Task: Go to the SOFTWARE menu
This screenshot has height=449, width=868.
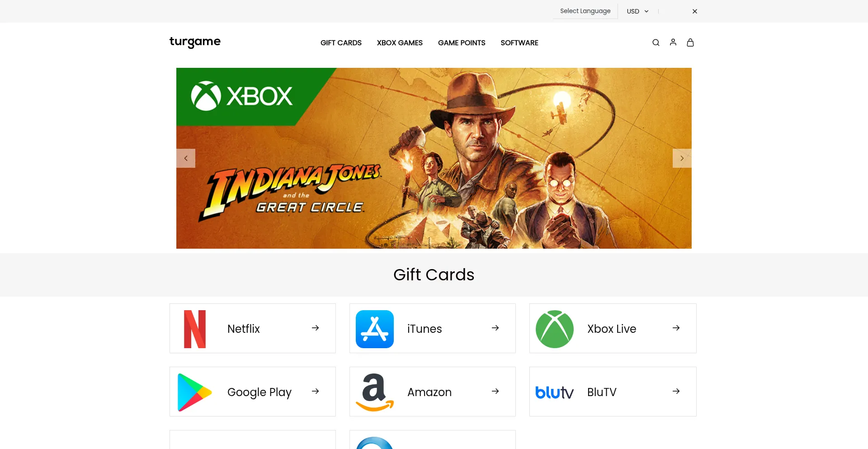Action: (x=519, y=43)
